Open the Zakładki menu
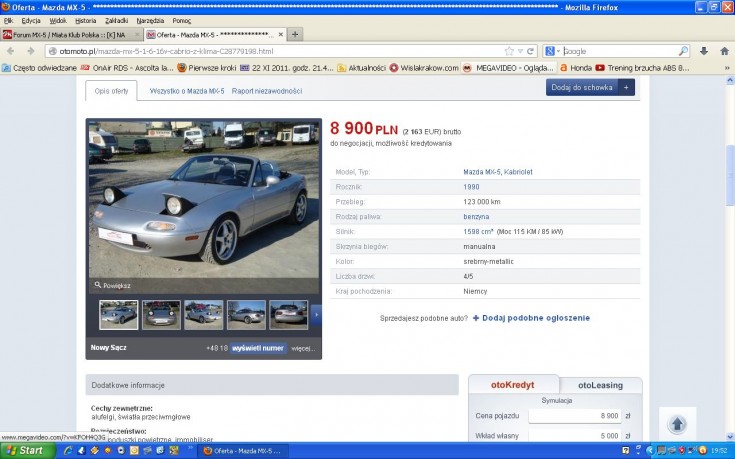 [116, 21]
